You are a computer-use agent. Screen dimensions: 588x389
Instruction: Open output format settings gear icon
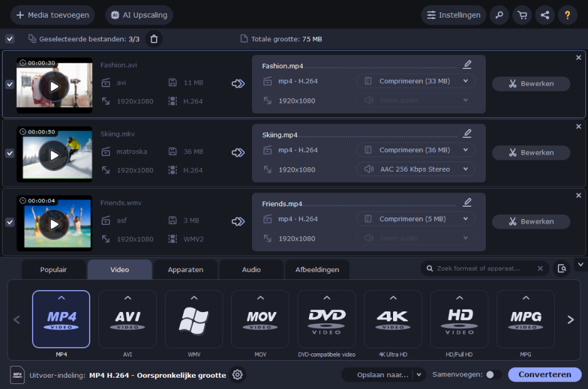(x=238, y=375)
